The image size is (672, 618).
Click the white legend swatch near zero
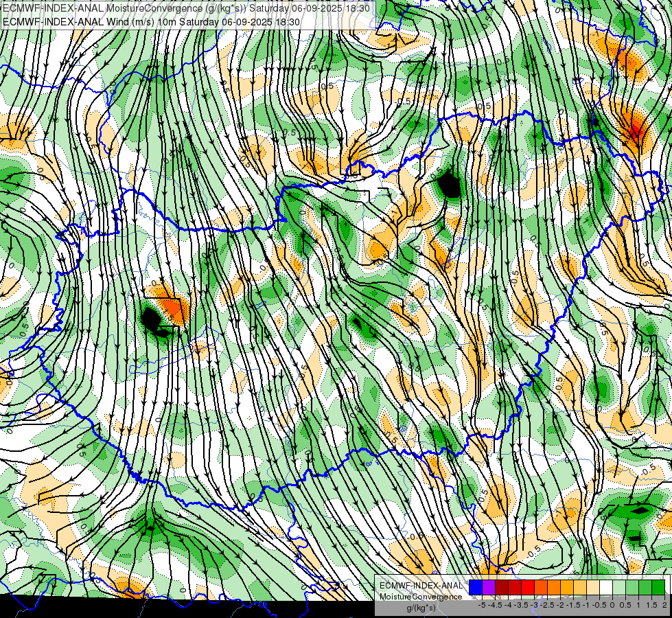[x=606, y=588]
